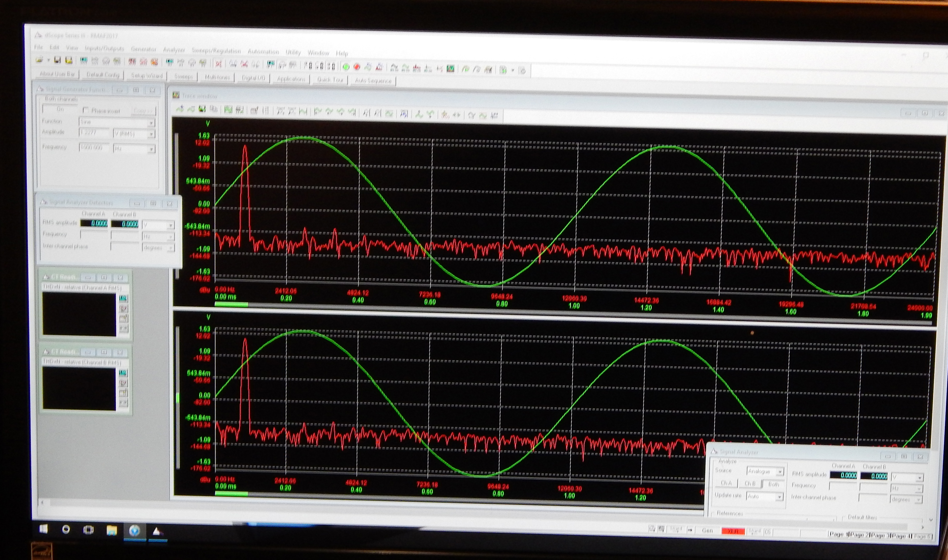Screen dimensions: 948x560
Task: Click the Multitones button
Action: tap(217, 77)
